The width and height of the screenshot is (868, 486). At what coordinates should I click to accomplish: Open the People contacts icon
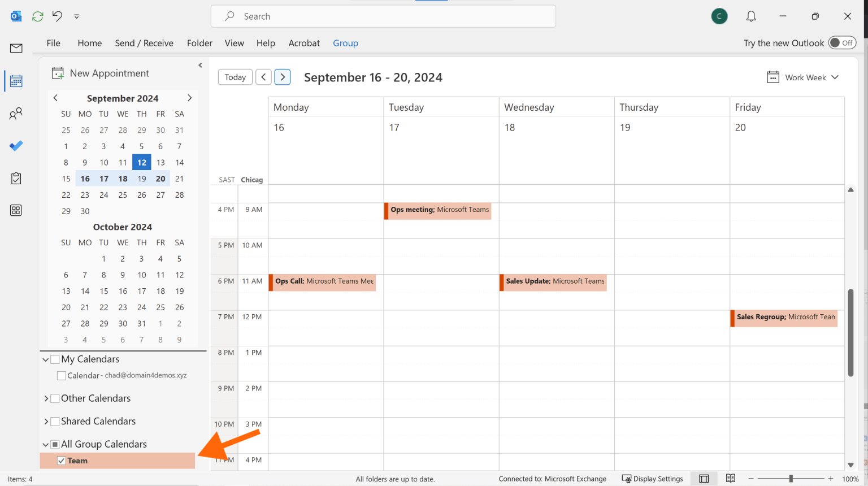[x=16, y=114]
